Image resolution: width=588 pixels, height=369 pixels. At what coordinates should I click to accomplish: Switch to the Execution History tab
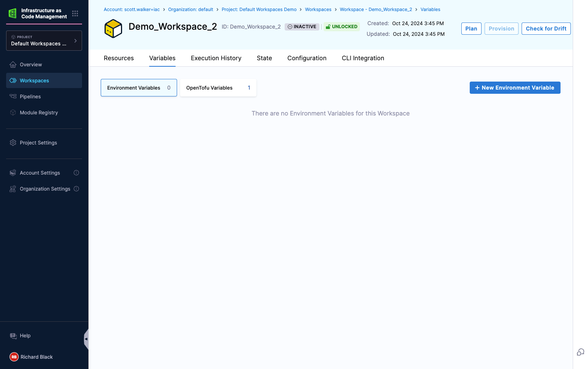(216, 58)
